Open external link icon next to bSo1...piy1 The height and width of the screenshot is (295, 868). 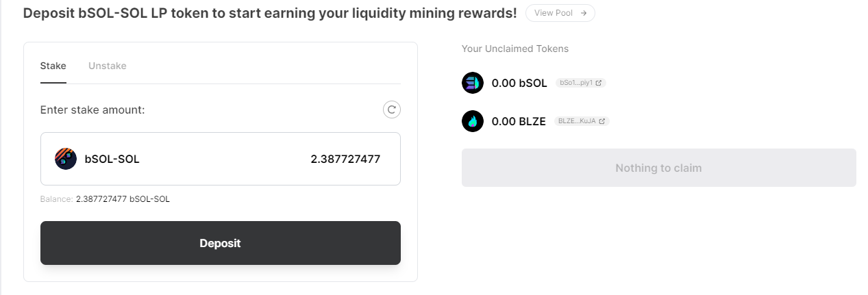[x=599, y=83]
